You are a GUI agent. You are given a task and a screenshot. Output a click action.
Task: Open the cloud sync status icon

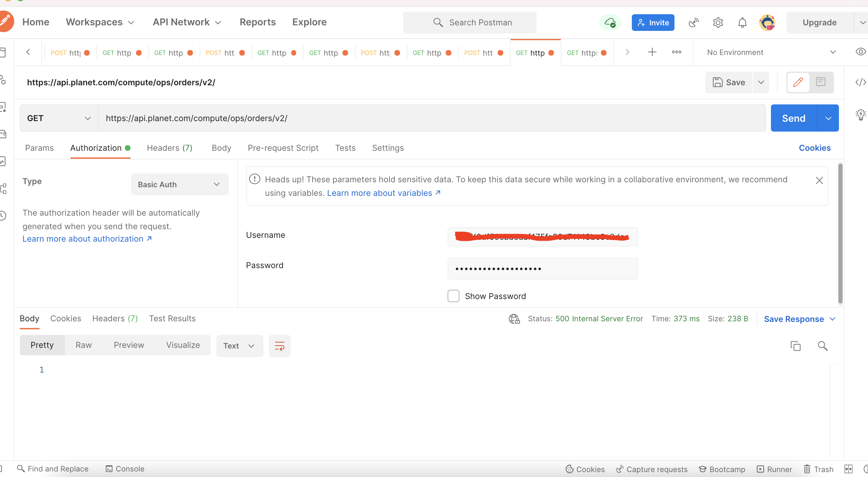[610, 23]
